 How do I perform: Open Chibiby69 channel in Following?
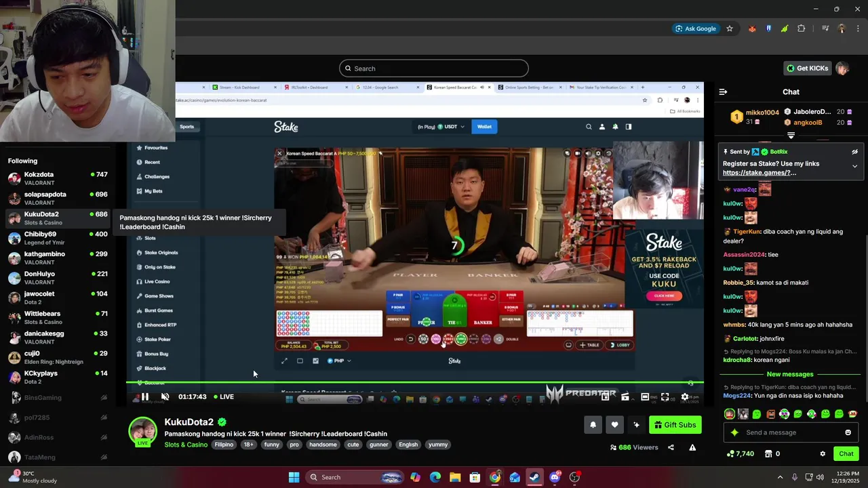(58, 238)
